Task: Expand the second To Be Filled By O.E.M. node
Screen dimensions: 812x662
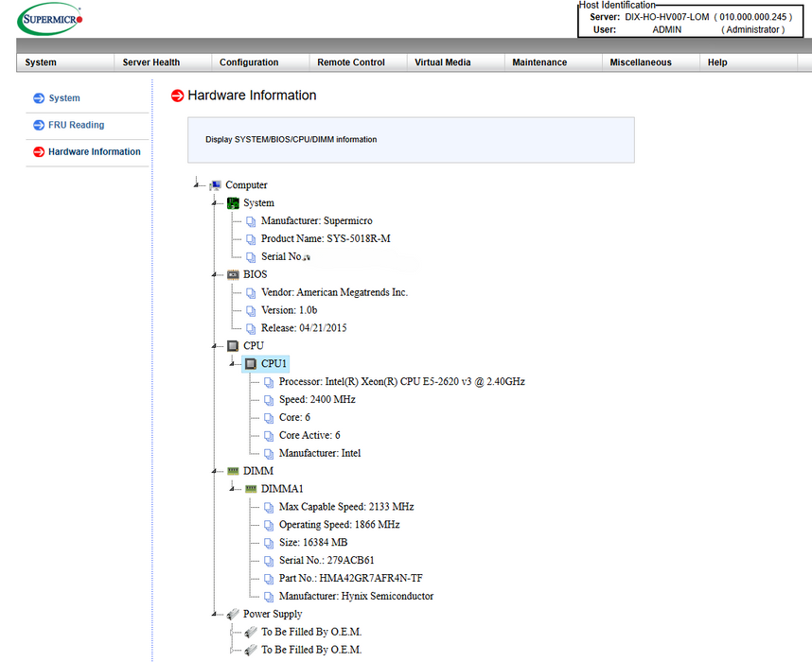Action: (x=232, y=650)
